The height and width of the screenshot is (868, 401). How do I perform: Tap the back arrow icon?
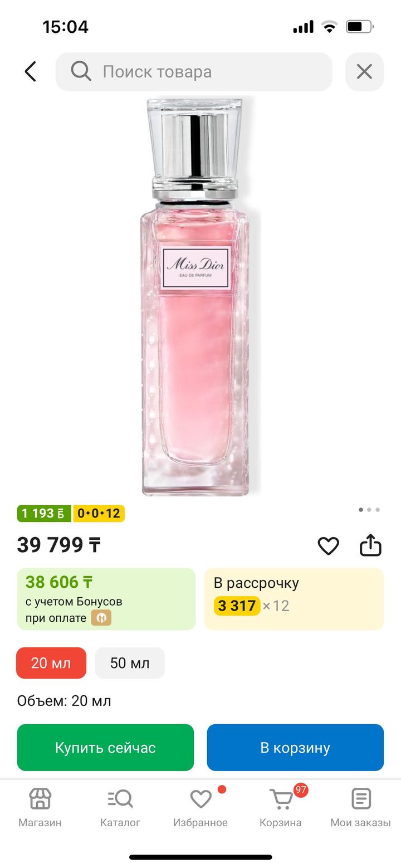(x=31, y=71)
